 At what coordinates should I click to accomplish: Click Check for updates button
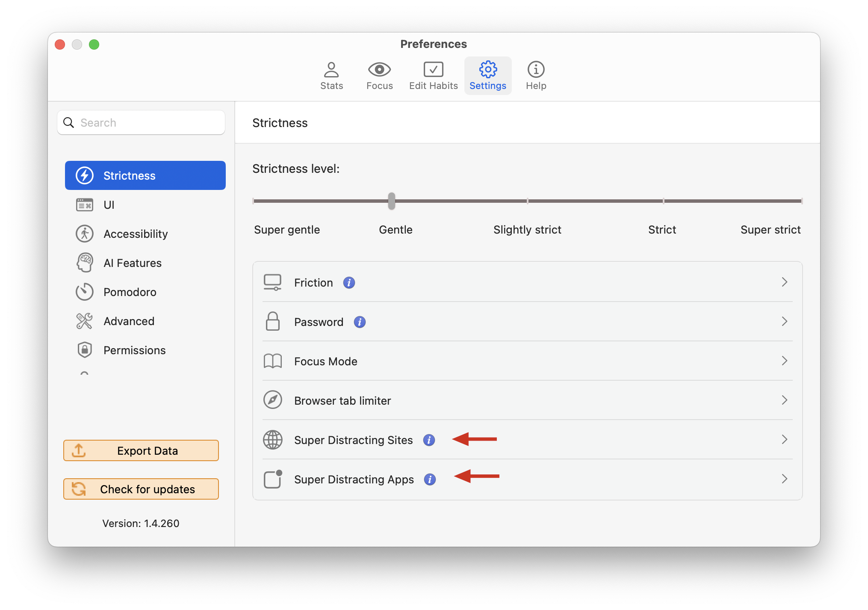[x=141, y=489]
